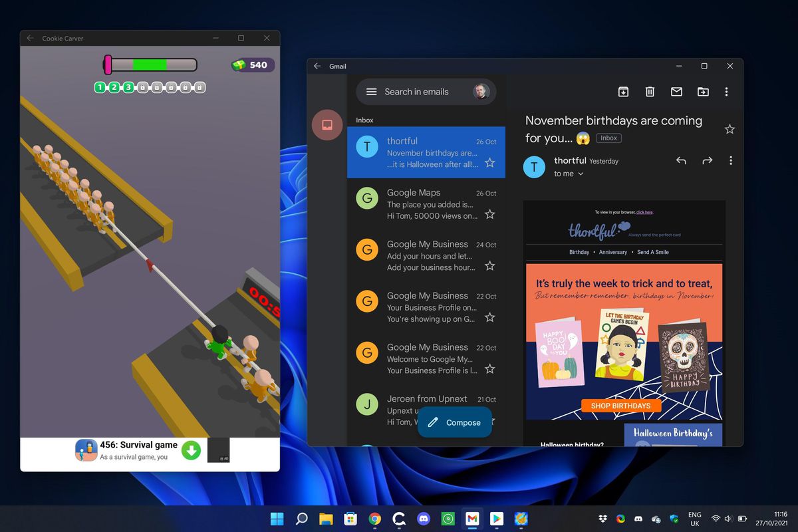This screenshot has width=798, height=532.
Task: Click the SHOP BIRTHDAYS button
Action: point(621,406)
